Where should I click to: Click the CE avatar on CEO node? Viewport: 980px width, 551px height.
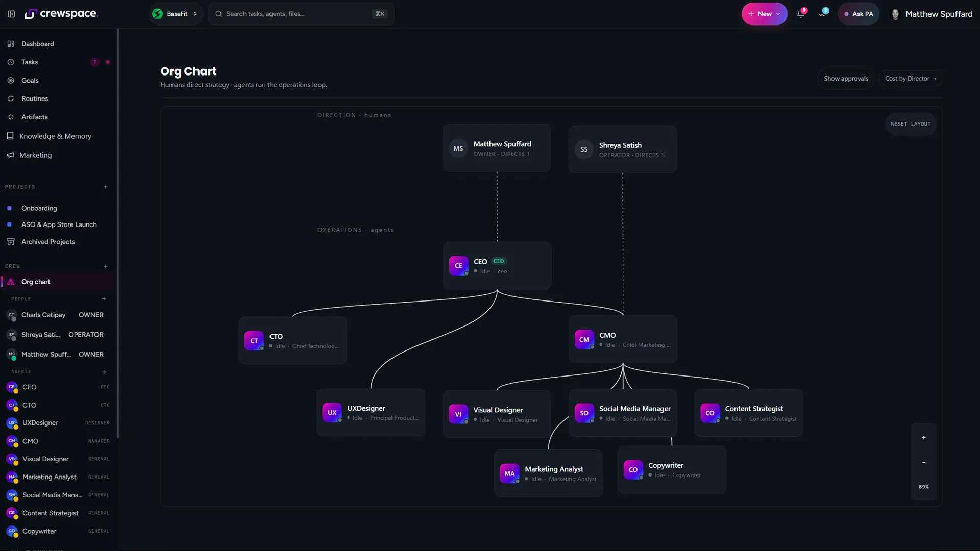458,266
